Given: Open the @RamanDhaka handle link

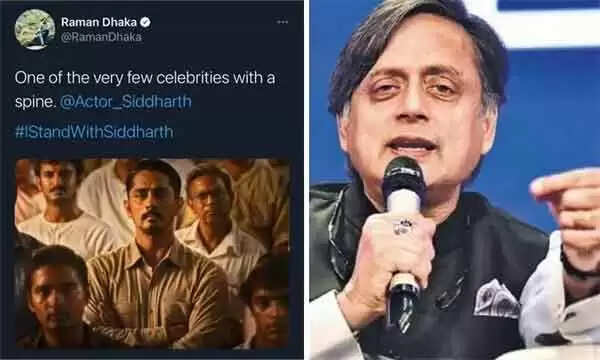Looking at the screenshot, I should point(101,37).
